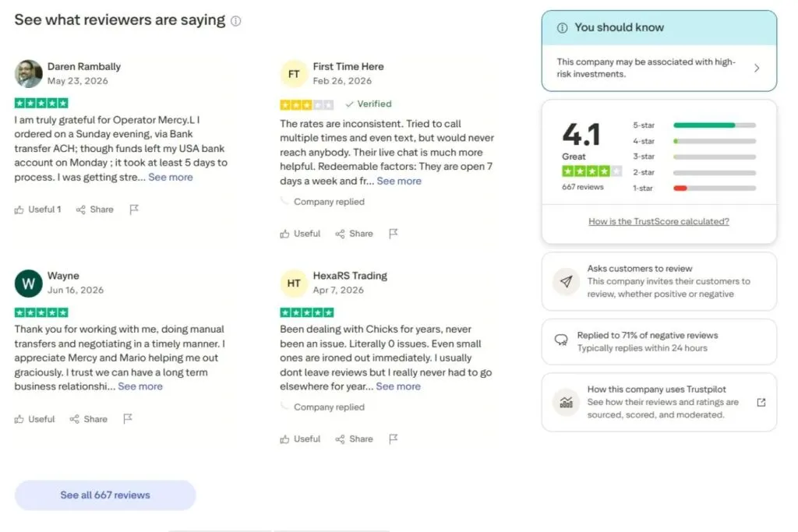Click the FT avatar of First Time Here

294,74
